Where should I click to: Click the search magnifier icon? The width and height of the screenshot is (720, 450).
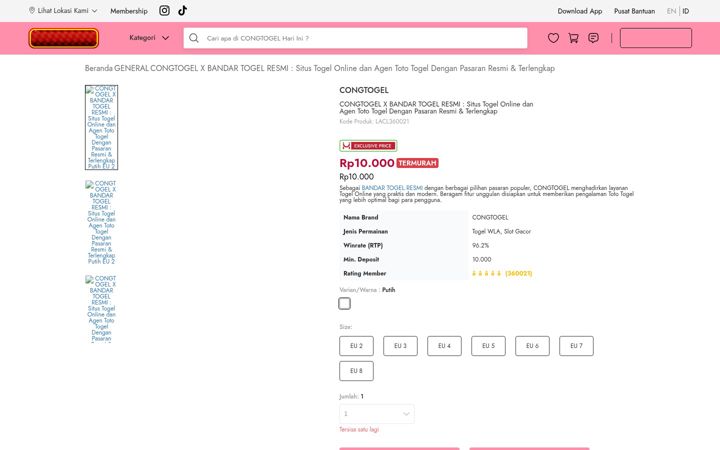194,38
